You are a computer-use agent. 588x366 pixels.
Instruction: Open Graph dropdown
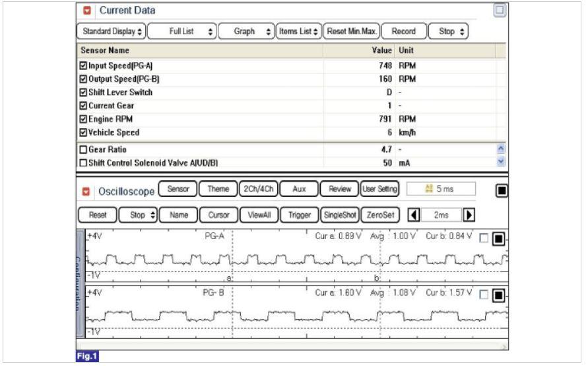click(x=246, y=32)
